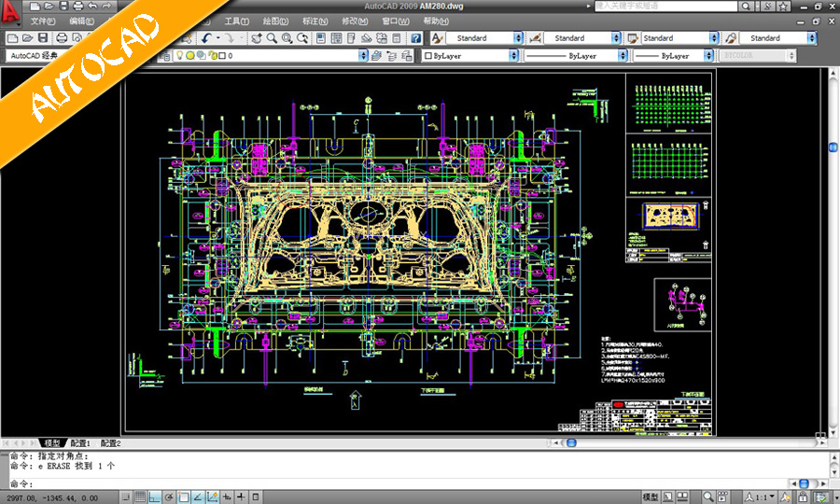
Task: Toggle Ortho mode in status bar
Action: click(154, 497)
